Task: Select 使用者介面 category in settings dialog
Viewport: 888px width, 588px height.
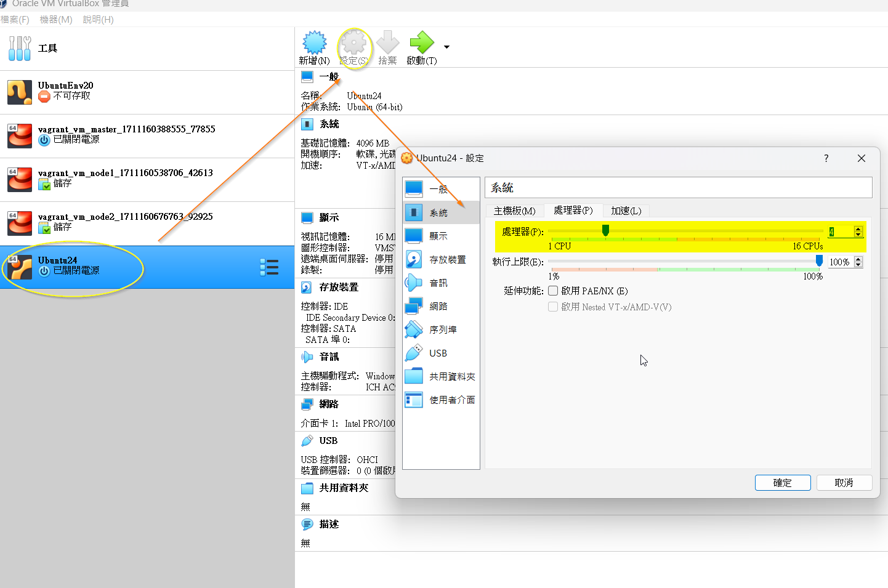Action: pos(441,400)
